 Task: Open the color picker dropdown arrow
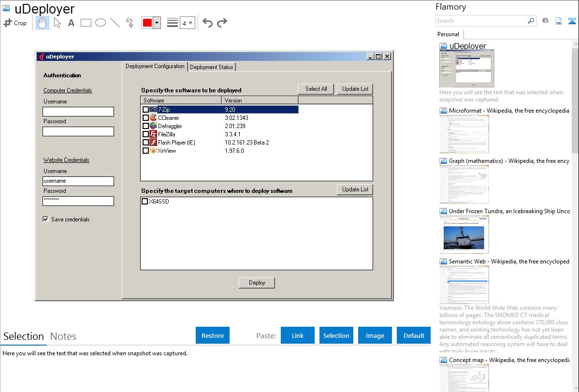[157, 23]
